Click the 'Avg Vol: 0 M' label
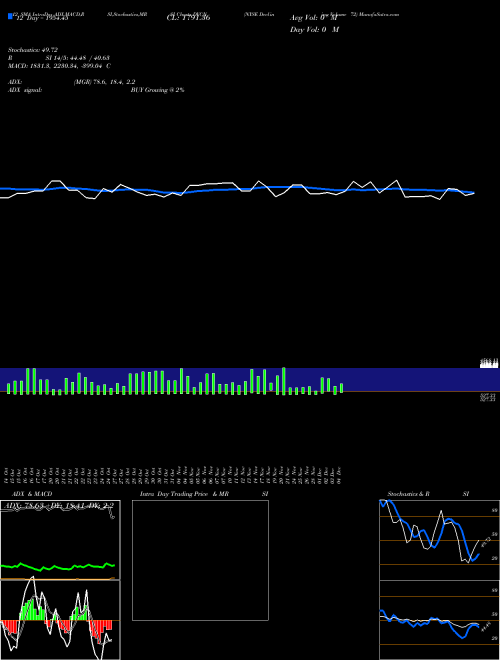 point(314,18)
